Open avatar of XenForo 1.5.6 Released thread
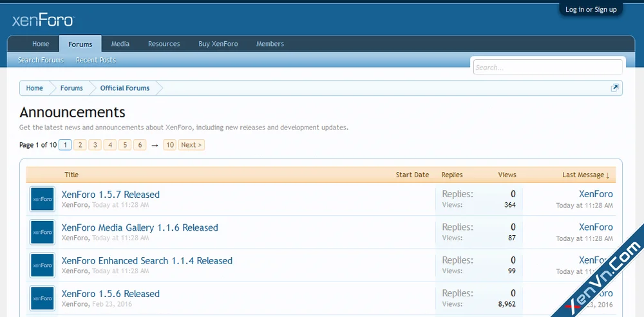The width and height of the screenshot is (644, 317). coord(43,298)
